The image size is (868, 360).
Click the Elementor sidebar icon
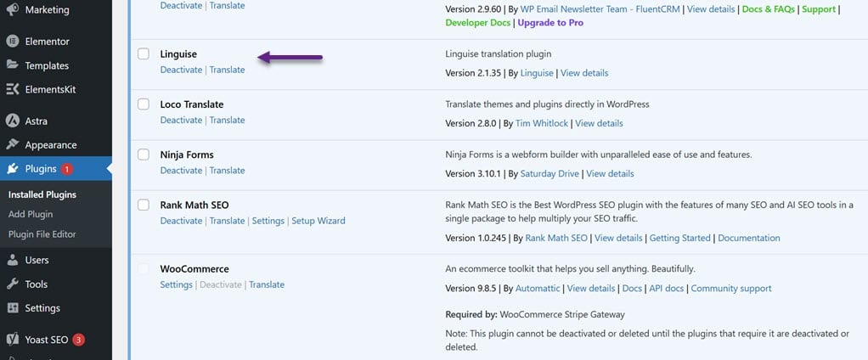pos(12,42)
